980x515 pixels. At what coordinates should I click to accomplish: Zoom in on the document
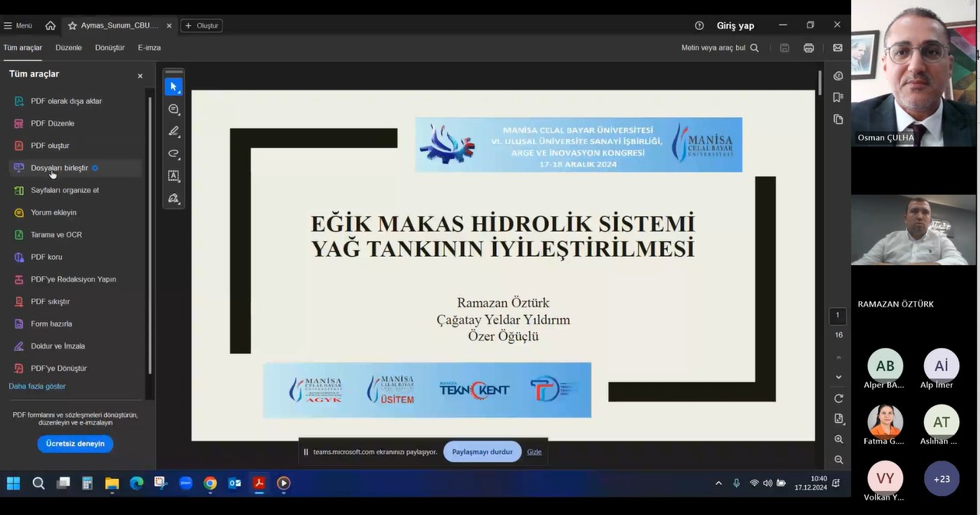pos(838,439)
